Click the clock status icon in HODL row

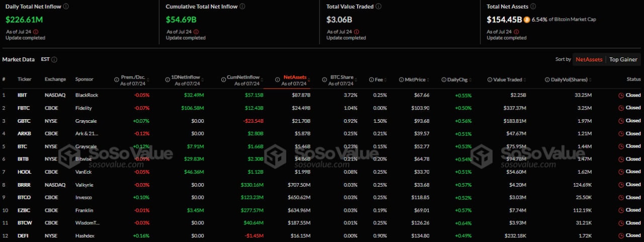[621, 172]
